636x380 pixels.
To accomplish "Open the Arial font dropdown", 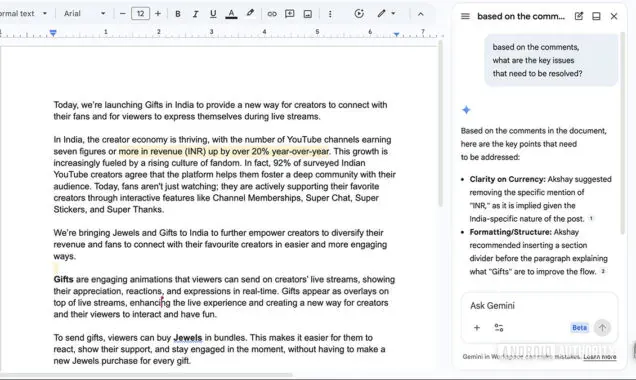I will pos(84,13).
